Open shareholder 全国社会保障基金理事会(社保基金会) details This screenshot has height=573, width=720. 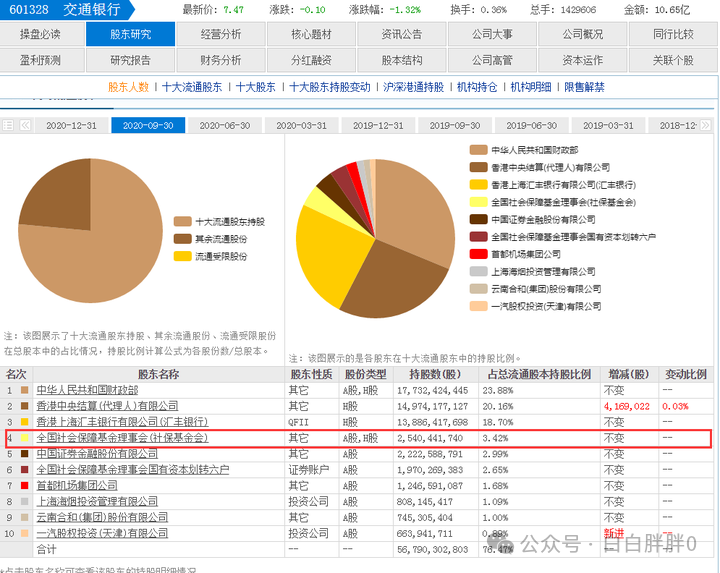(122, 438)
